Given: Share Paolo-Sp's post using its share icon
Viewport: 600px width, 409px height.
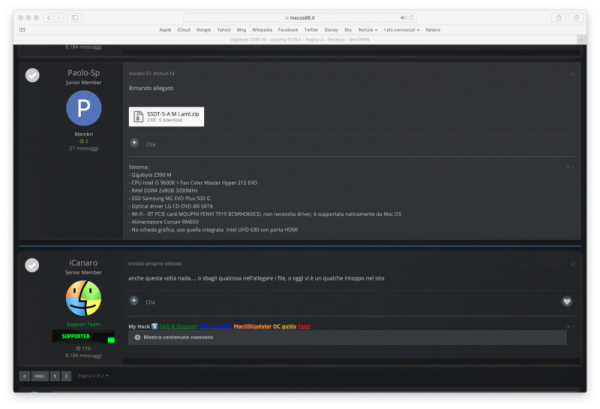Looking at the screenshot, I should 572,74.
